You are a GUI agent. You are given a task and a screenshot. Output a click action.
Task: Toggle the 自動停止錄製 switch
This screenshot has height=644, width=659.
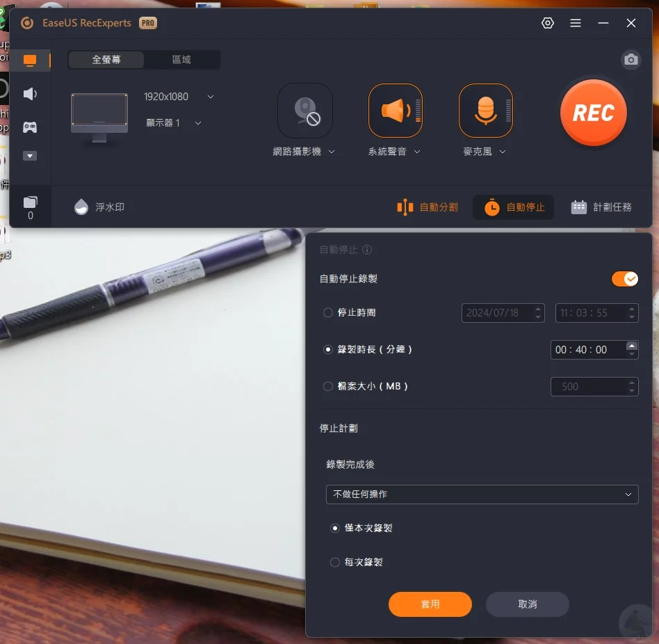[x=624, y=279]
